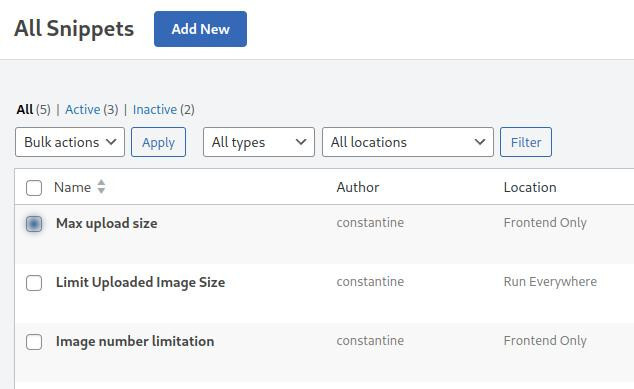634x389 pixels.
Task: Select the All snippets view
Action: point(25,110)
